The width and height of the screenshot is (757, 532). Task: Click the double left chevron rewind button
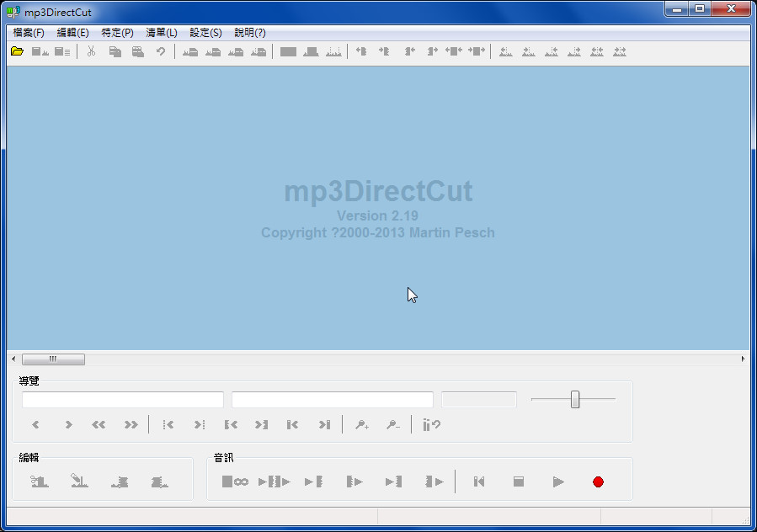[x=99, y=425]
